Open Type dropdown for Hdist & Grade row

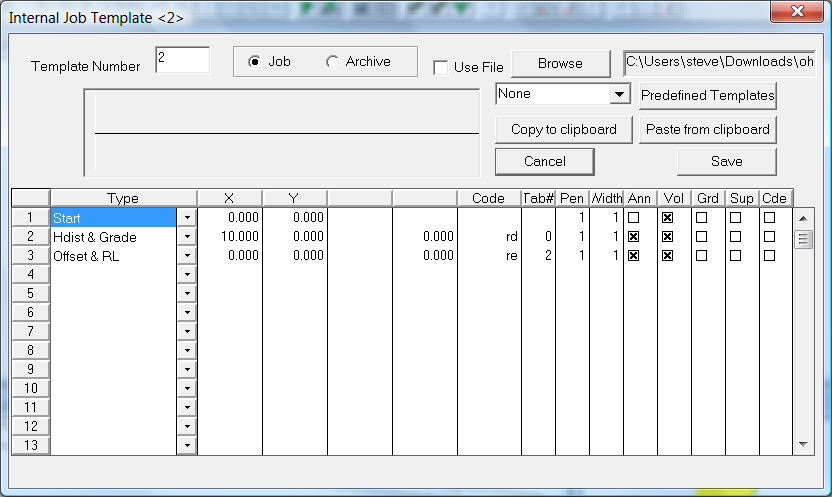(x=187, y=237)
